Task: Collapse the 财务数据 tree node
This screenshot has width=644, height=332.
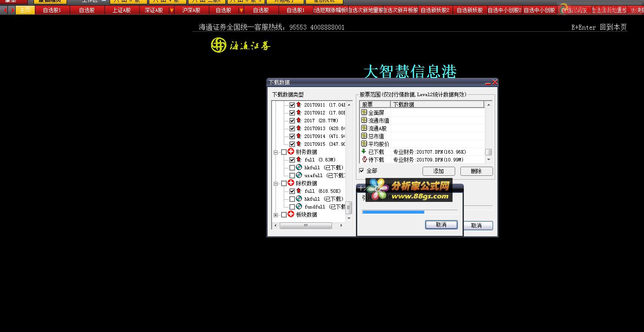Action: 275,152
